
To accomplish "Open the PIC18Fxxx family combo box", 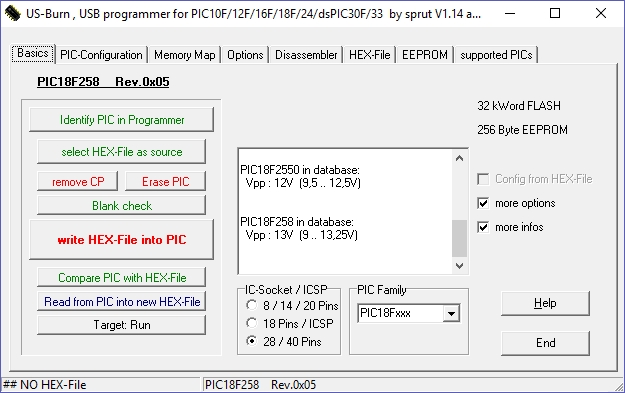I will (409, 313).
